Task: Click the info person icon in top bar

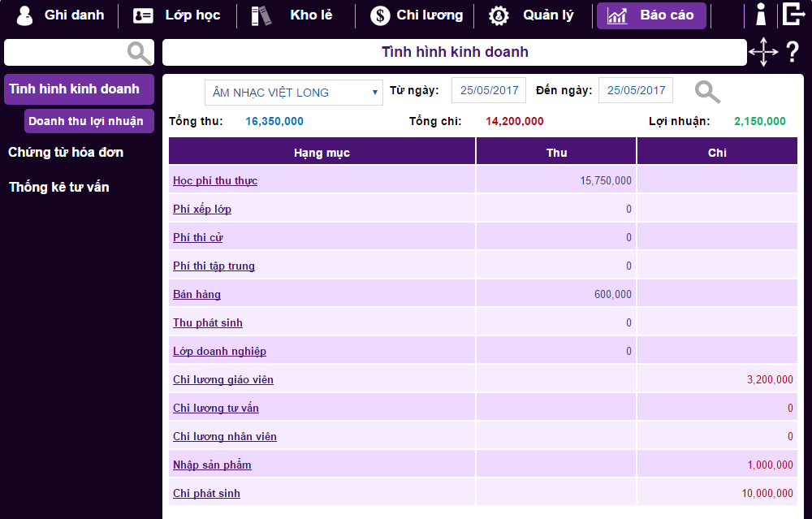Action: click(x=761, y=15)
